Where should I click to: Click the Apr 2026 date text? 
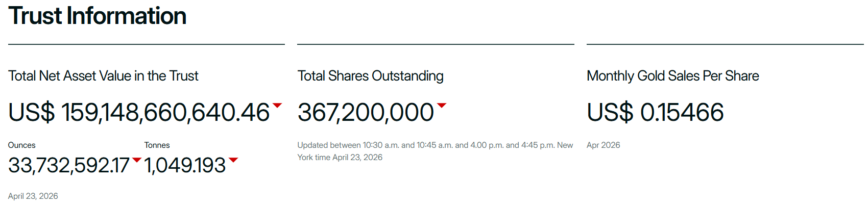603,145
